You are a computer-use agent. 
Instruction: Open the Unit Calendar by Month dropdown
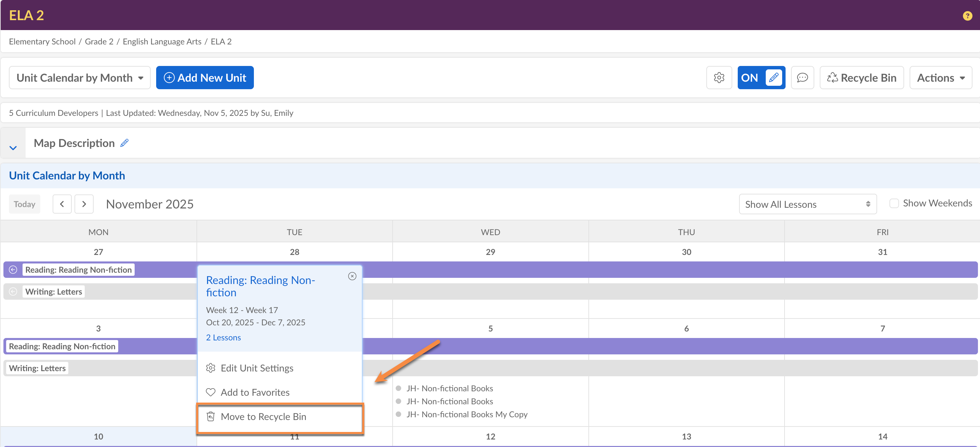[80, 78]
